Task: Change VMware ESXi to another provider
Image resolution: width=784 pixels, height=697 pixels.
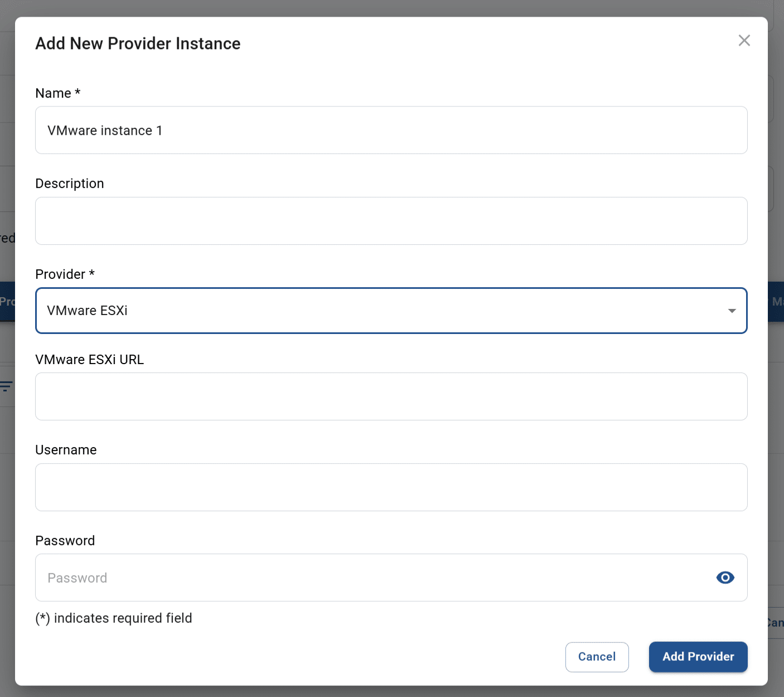Action: pos(390,311)
